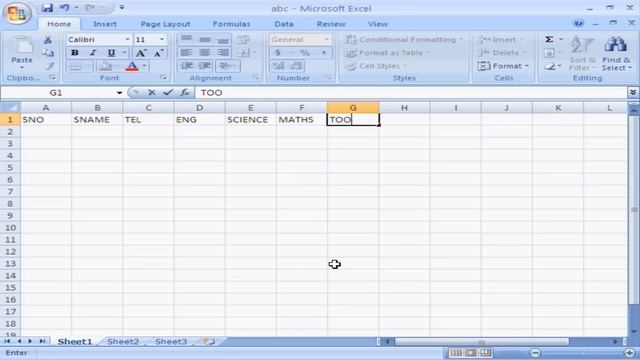The image size is (640, 360).
Task: Center text horizontally in the cell
Action: click(x=205, y=53)
